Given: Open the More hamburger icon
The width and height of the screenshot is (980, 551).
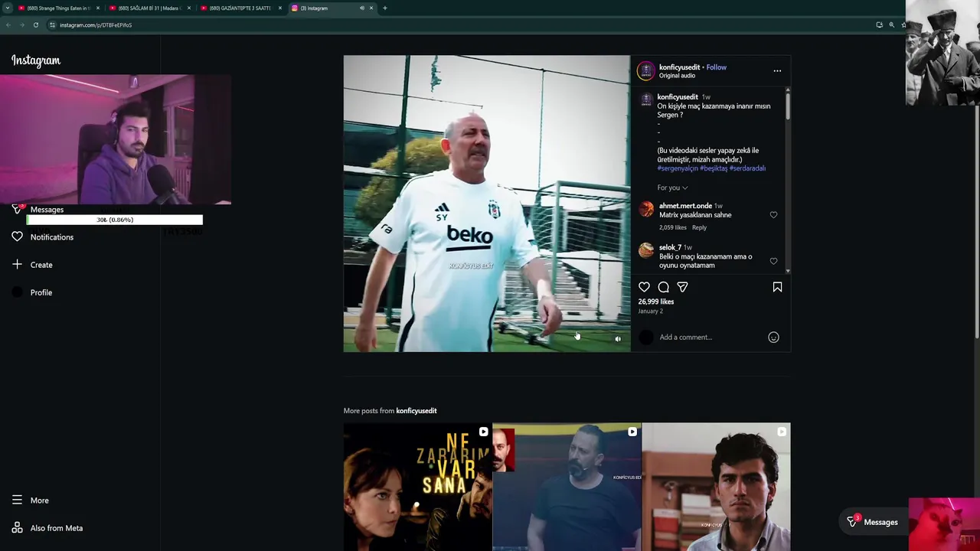Looking at the screenshot, I should point(17,500).
